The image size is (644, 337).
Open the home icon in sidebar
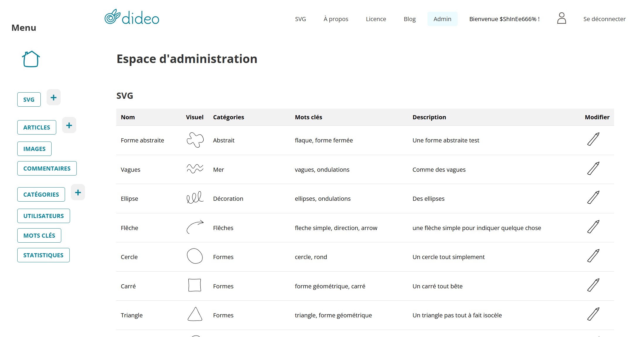pos(31,59)
